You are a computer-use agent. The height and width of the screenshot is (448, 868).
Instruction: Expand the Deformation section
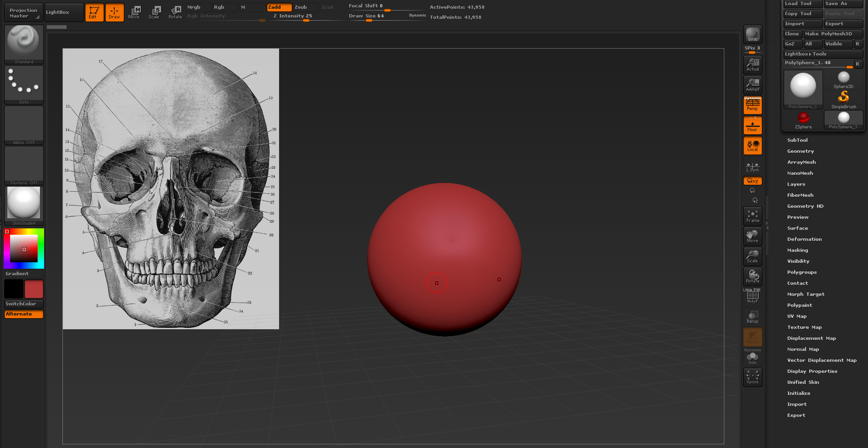[x=805, y=239]
